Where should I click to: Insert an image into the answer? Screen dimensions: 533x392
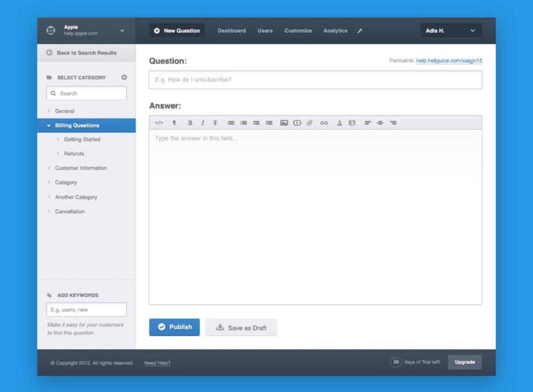[x=284, y=123]
